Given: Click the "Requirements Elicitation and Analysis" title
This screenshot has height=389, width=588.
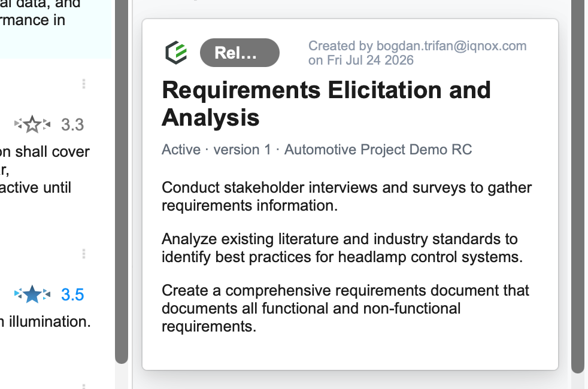Looking at the screenshot, I should pos(326,104).
